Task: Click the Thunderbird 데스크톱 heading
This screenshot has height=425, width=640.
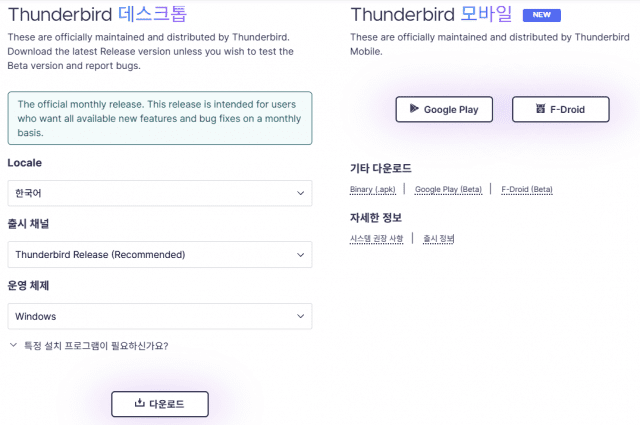Action: 97,15
